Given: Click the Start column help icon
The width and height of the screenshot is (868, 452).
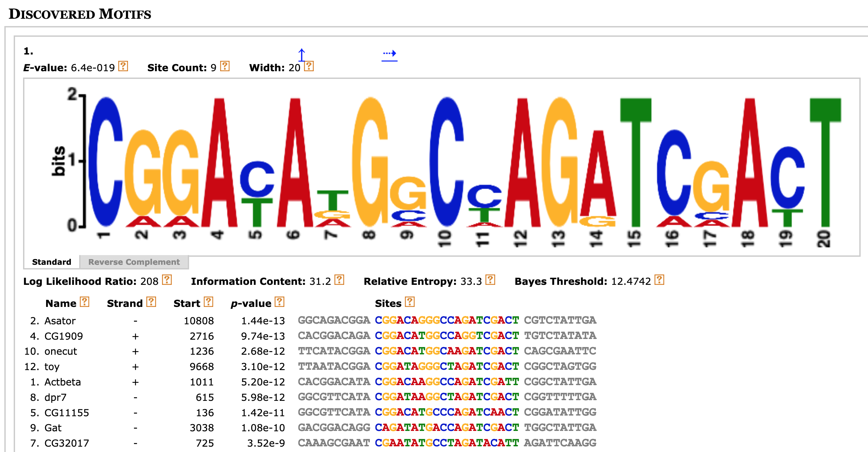Looking at the screenshot, I should (x=208, y=302).
